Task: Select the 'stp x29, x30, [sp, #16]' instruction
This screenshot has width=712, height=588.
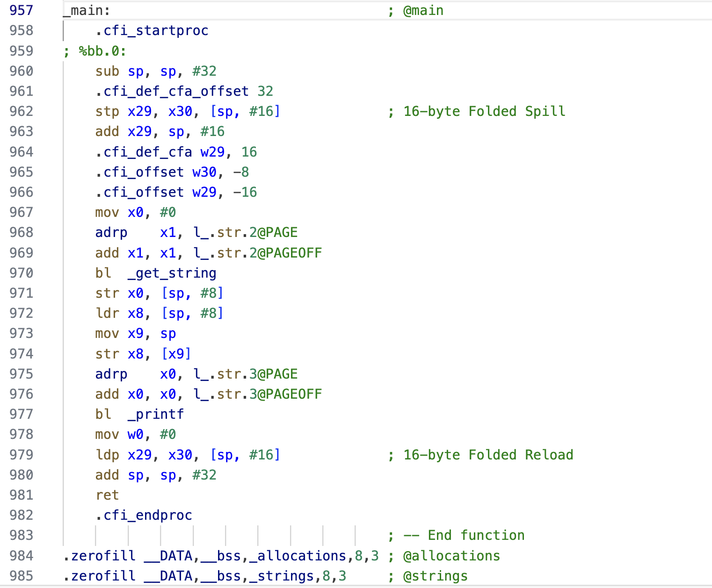Action: tap(188, 111)
